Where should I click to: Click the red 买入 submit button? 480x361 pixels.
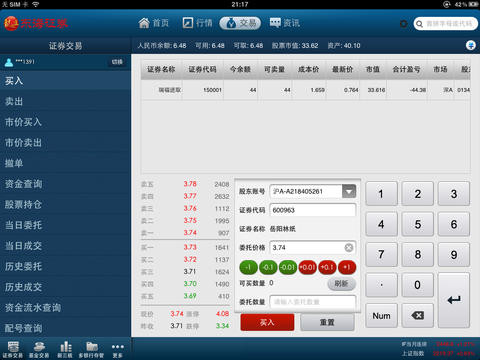267,322
